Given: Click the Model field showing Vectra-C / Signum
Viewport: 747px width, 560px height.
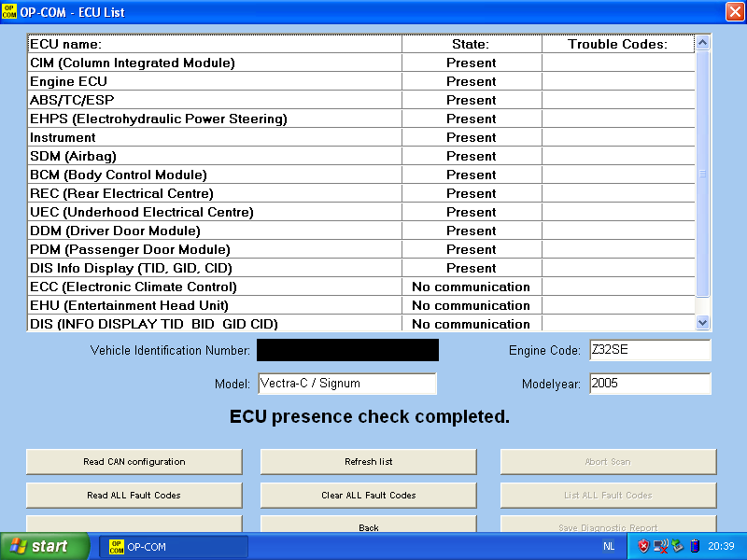Looking at the screenshot, I should point(347,384).
